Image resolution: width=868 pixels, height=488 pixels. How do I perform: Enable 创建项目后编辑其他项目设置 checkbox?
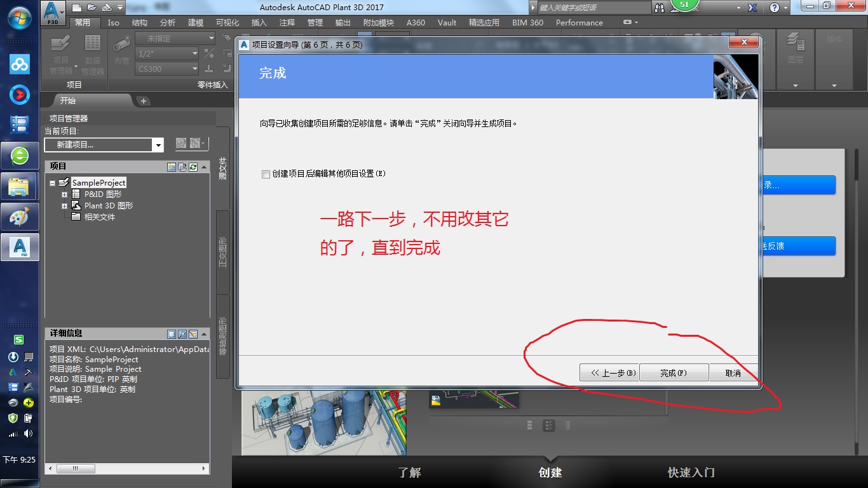[x=266, y=174]
